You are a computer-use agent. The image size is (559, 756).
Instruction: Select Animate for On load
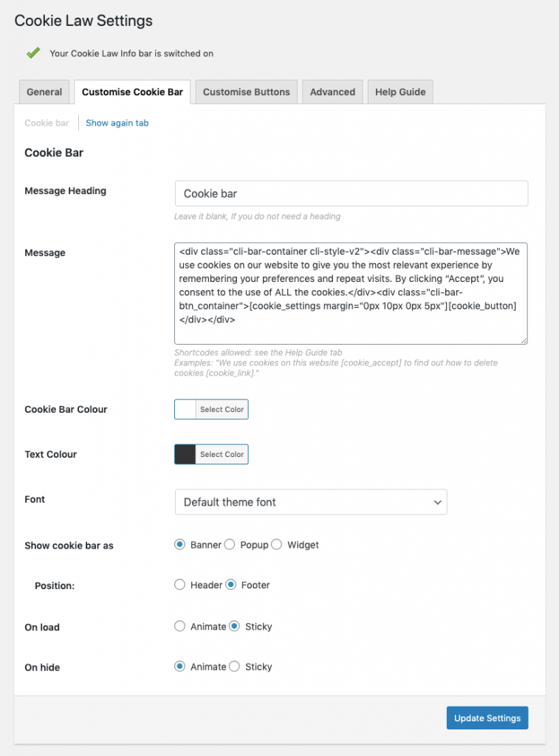point(180,626)
